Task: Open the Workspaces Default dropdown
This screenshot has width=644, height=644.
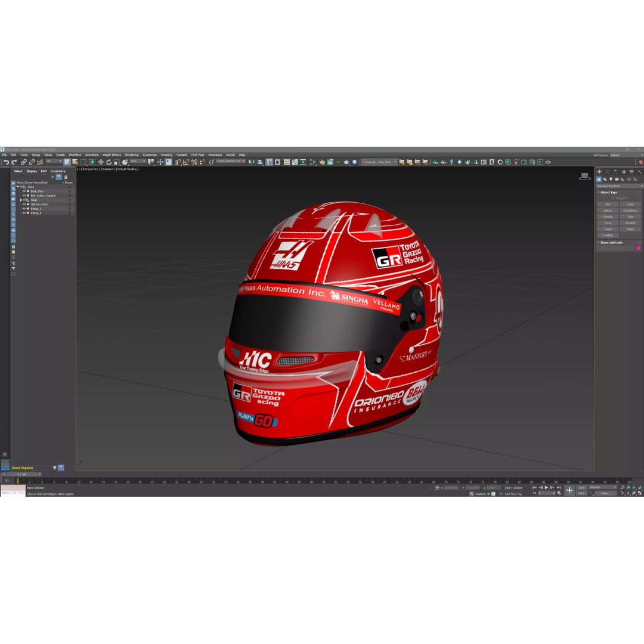Action: tap(626, 155)
